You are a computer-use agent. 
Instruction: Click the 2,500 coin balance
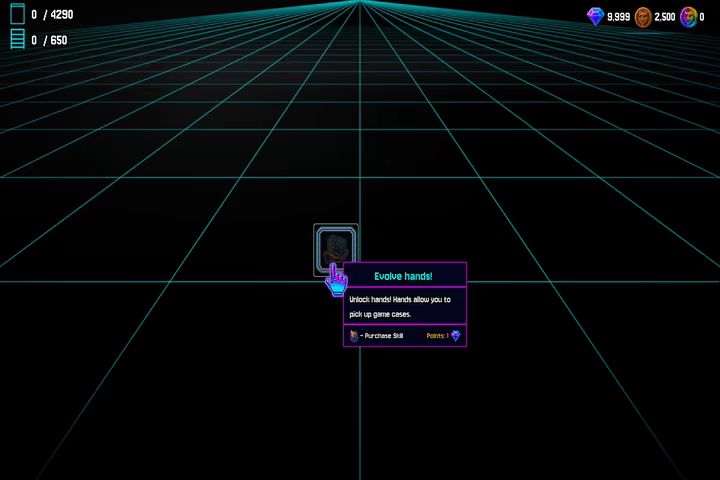coord(664,17)
